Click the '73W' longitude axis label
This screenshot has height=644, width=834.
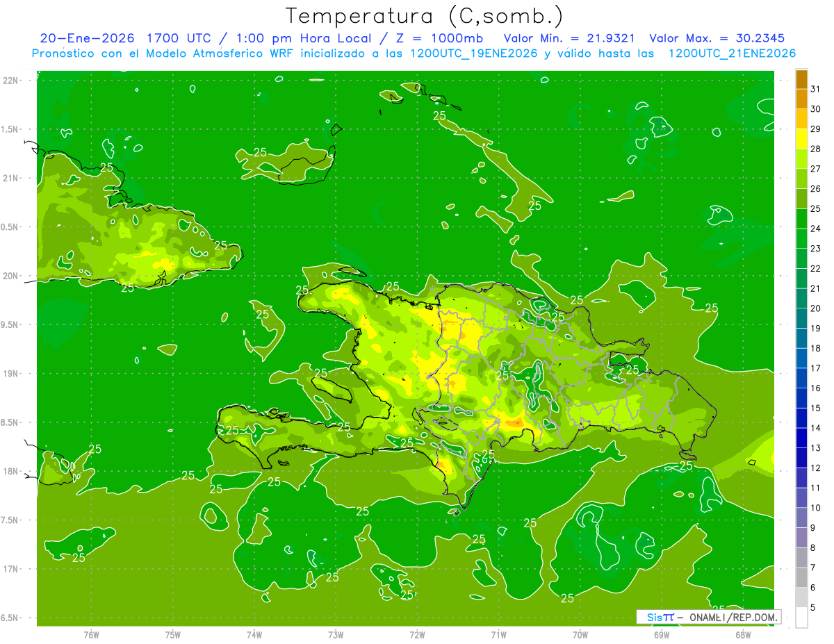[336, 635]
